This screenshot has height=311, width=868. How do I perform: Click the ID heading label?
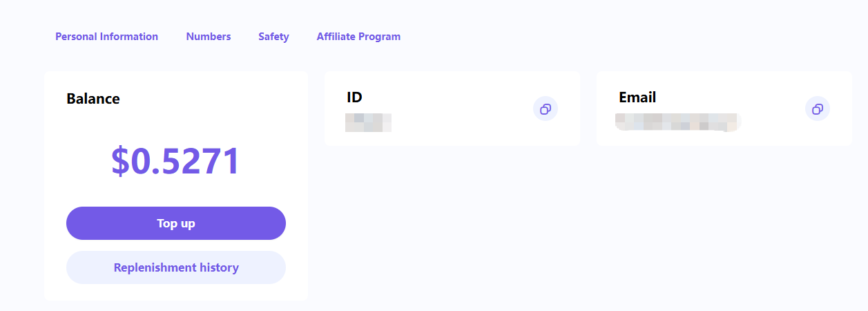tap(354, 97)
